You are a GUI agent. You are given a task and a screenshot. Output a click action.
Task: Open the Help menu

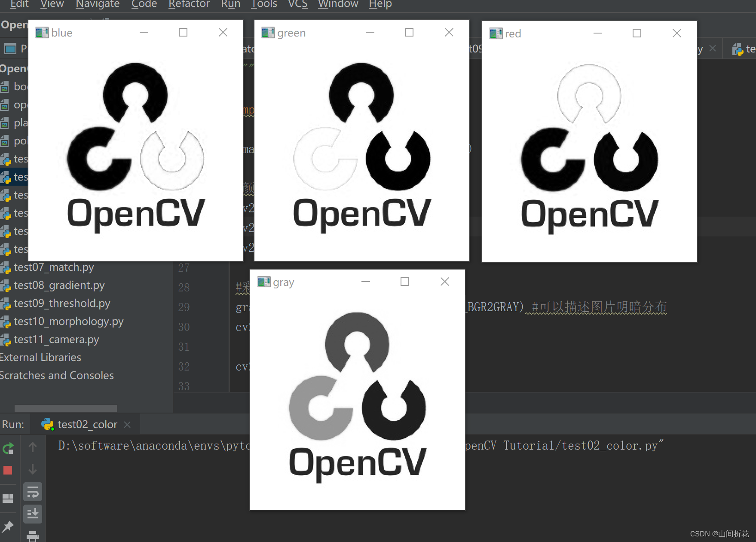[380, 4]
